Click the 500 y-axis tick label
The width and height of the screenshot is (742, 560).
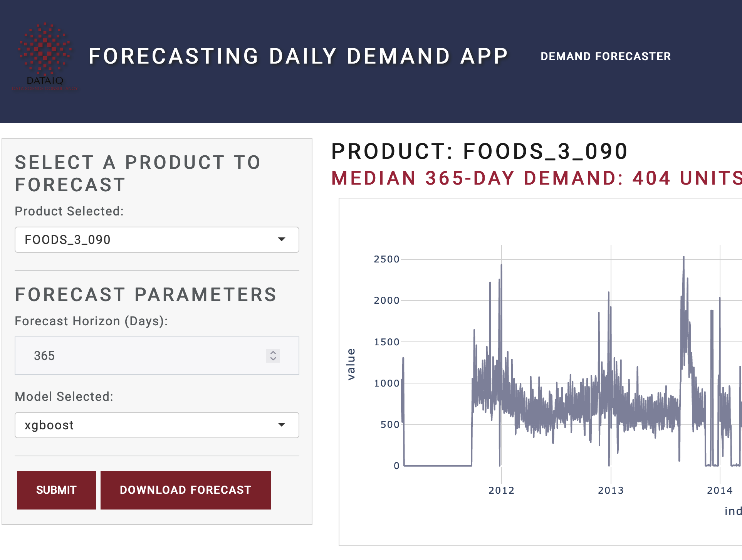pos(390,424)
